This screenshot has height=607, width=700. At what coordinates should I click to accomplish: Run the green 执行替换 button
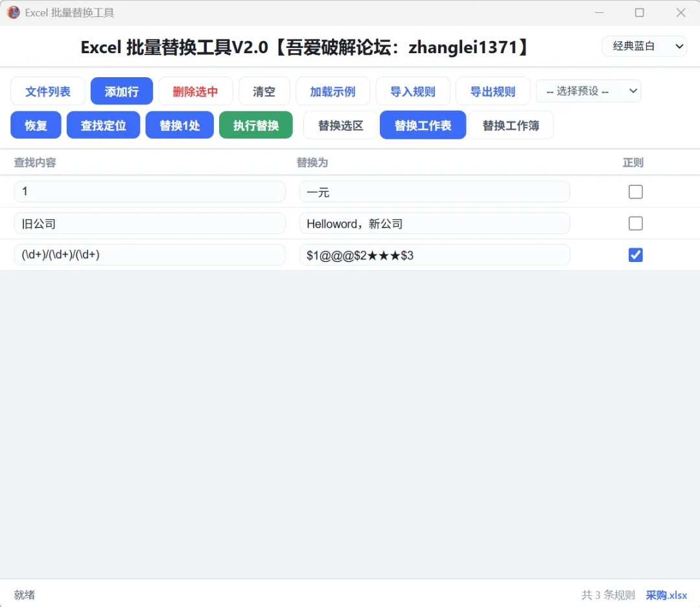[256, 125]
